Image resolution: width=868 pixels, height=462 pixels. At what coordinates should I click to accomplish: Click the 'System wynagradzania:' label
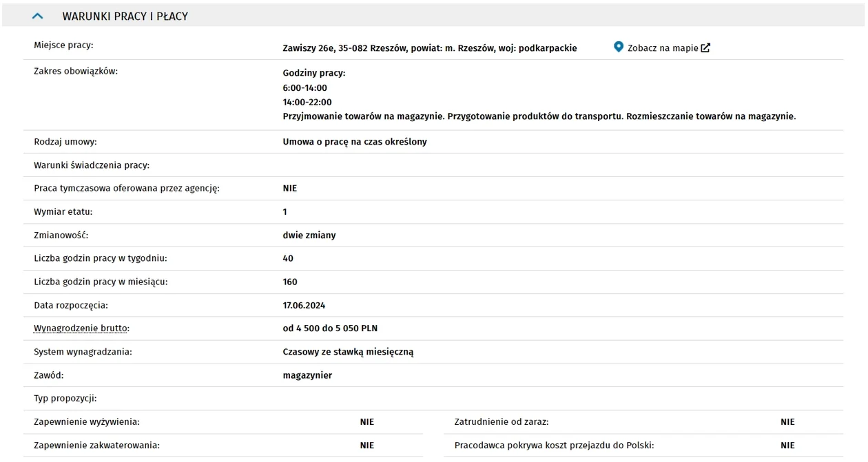[83, 352]
